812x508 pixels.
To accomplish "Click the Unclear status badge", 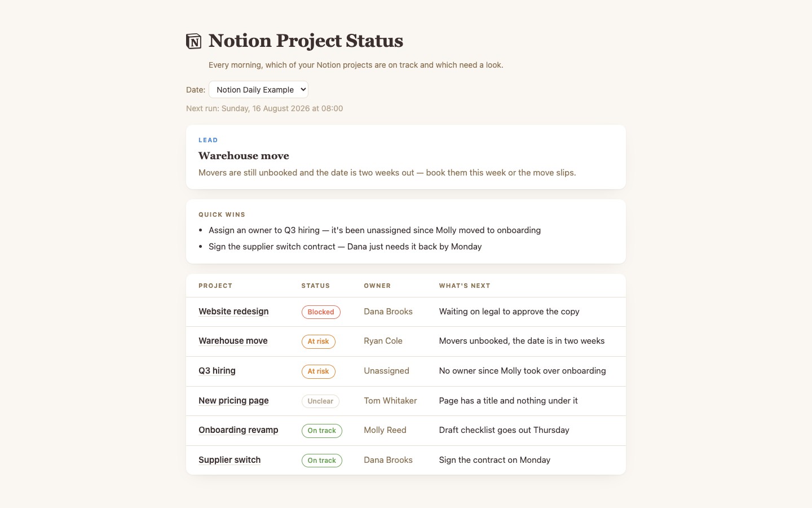I will [x=320, y=401].
